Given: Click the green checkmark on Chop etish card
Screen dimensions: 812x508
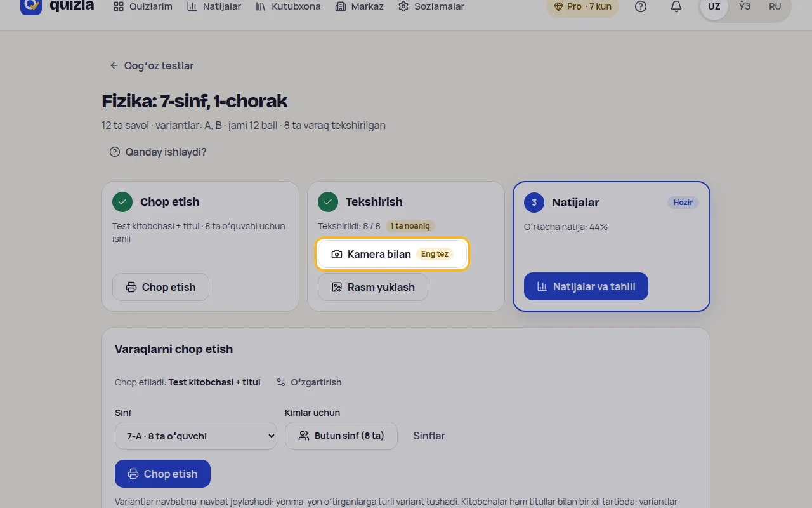Looking at the screenshot, I should [x=122, y=202].
